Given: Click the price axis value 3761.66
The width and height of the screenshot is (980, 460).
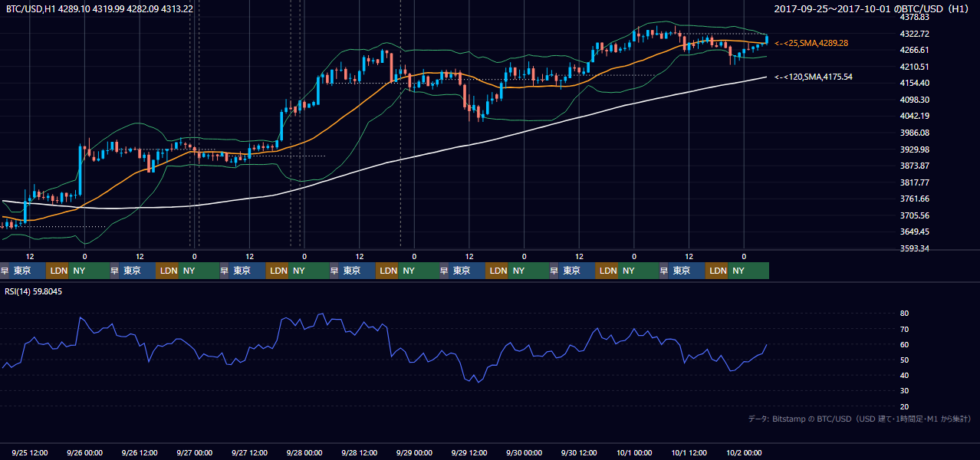Looking at the screenshot, I should coord(913,199).
